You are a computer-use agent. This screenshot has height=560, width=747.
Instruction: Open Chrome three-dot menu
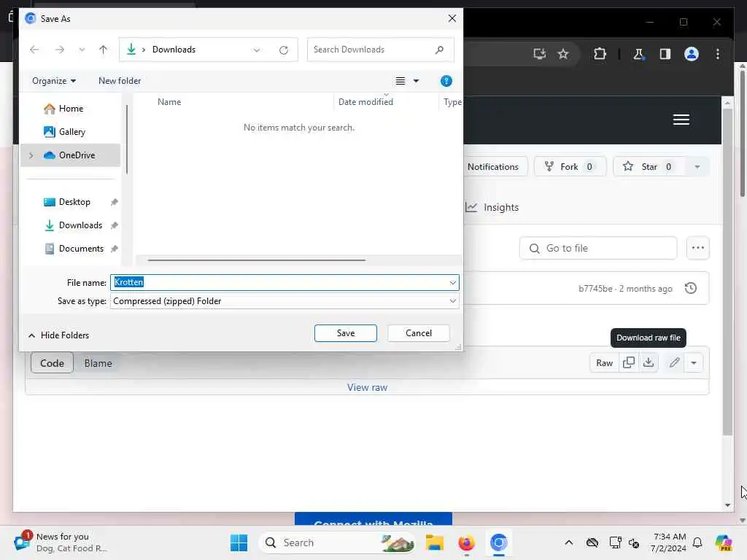point(718,54)
